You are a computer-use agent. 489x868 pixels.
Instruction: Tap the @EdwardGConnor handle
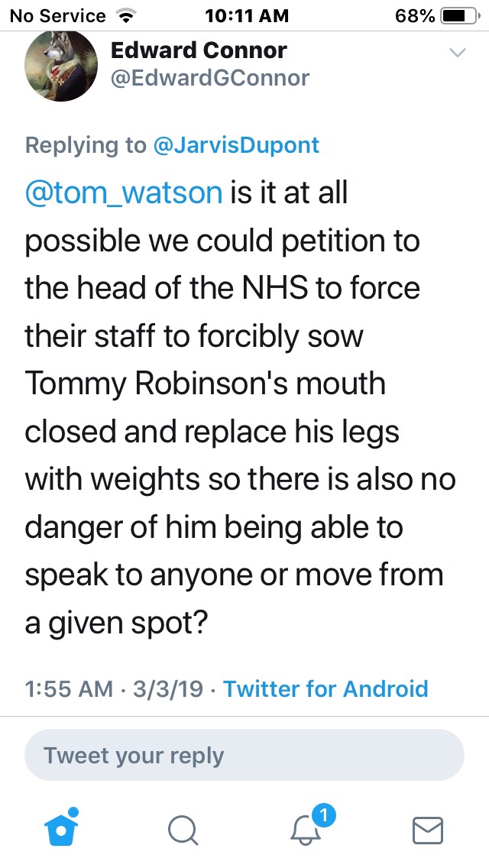click(x=210, y=78)
